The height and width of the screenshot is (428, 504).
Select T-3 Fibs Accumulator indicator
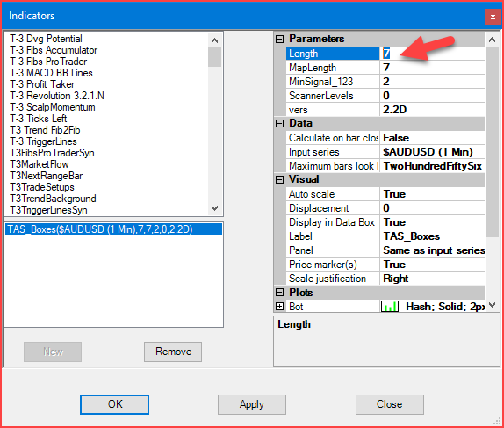click(x=54, y=50)
